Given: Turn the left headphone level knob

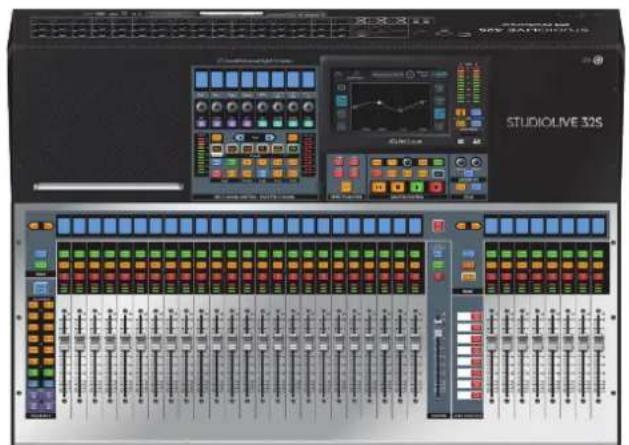Looking at the screenshot, I should click(x=461, y=162).
